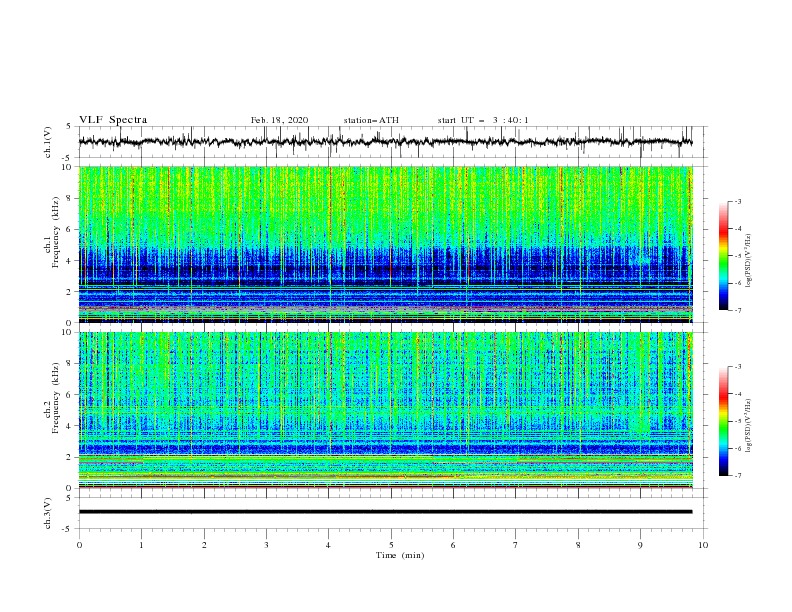This screenshot has height=612, width=792.
Task: Click the ch.1 spectrogram color scale bar
Action: [x=723, y=255]
